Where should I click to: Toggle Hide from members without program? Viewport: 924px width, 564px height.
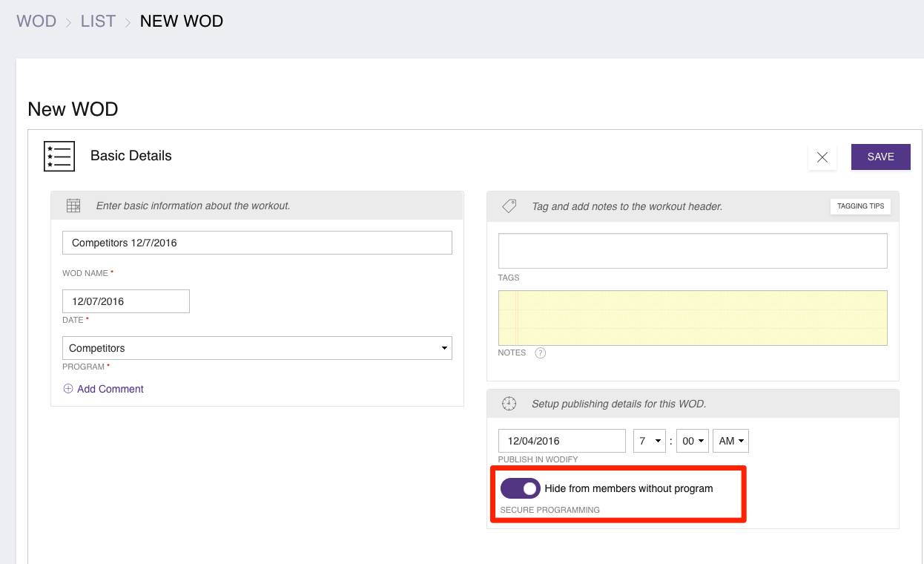click(520, 488)
